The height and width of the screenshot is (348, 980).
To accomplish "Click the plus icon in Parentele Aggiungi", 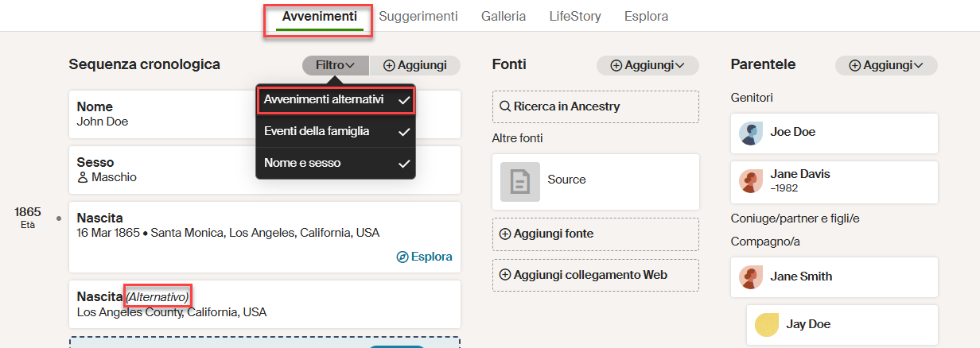I will tap(854, 66).
